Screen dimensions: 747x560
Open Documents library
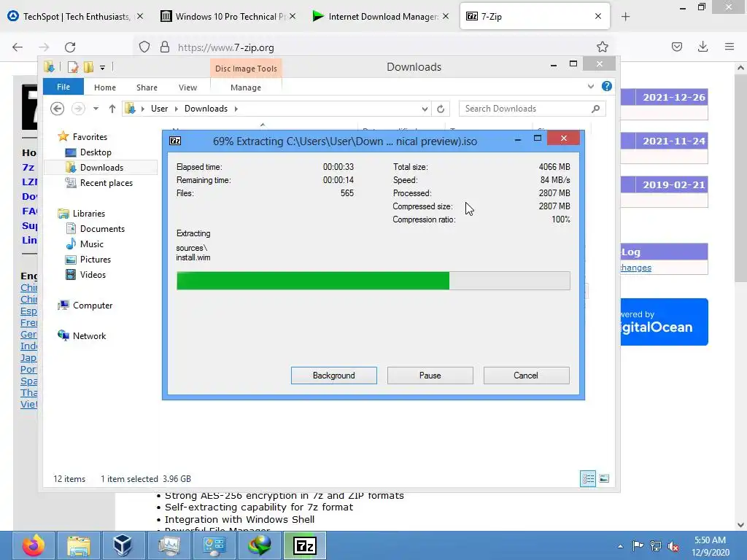tap(102, 228)
